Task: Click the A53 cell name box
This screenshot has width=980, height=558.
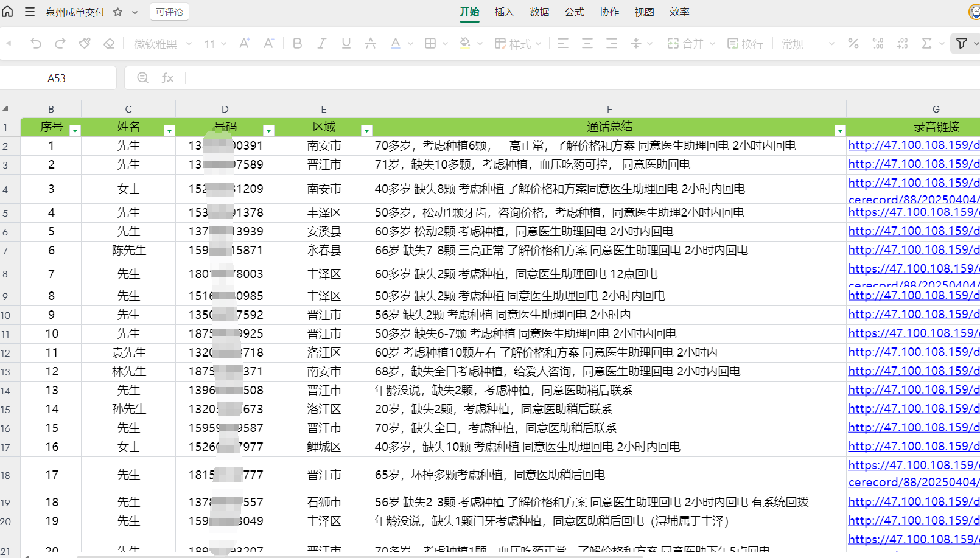Action: point(57,78)
